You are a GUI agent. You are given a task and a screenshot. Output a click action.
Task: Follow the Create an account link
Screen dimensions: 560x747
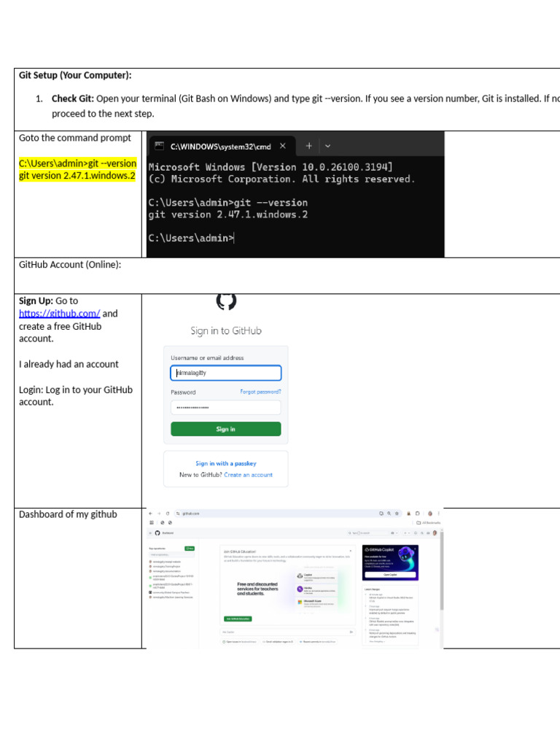248,474
